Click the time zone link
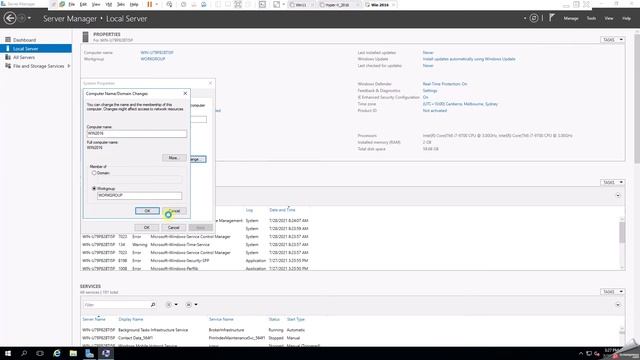640x360 pixels. [460, 104]
